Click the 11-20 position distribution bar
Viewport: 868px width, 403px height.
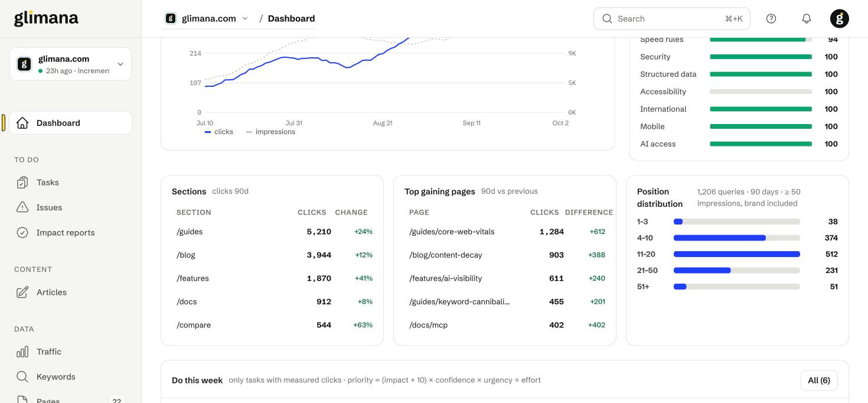pyautogui.click(x=737, y=254)
